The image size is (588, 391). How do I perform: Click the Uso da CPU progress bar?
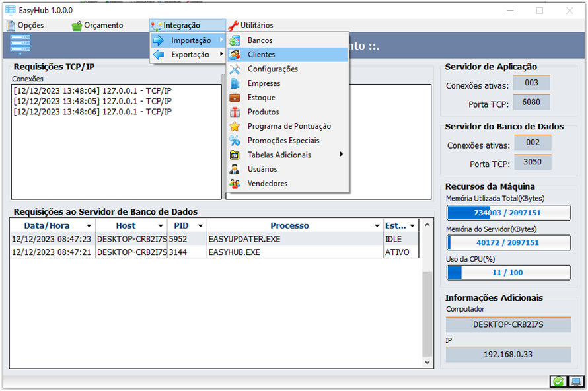click(x=507, y=273)
